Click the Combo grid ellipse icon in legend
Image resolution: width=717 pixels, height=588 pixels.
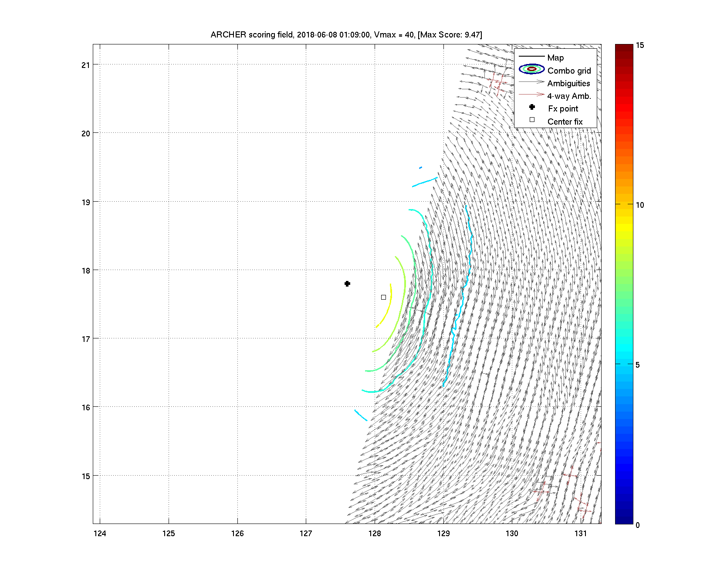(x=531, y=69)
